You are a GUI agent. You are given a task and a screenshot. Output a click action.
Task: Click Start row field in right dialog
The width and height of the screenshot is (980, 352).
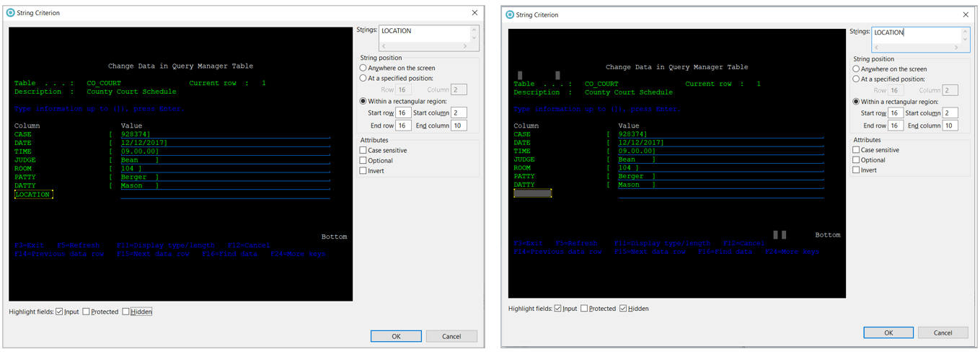coord(895,113)
